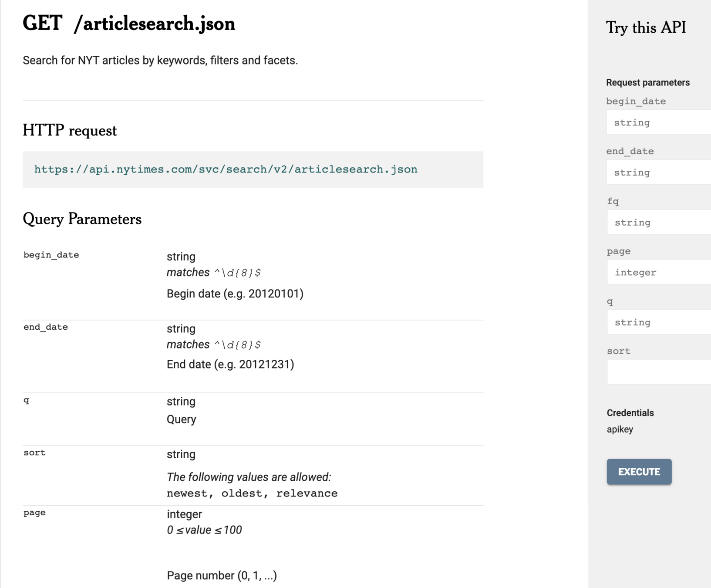The width and height of the screenshot is (711, 588).
Task: Click the begin_date parameter name in table
Action: pyautogui.click(x=51, y=255)
